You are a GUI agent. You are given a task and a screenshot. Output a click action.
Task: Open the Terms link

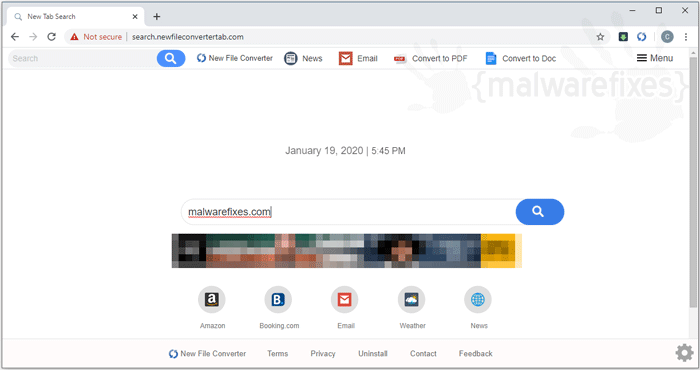278,353
